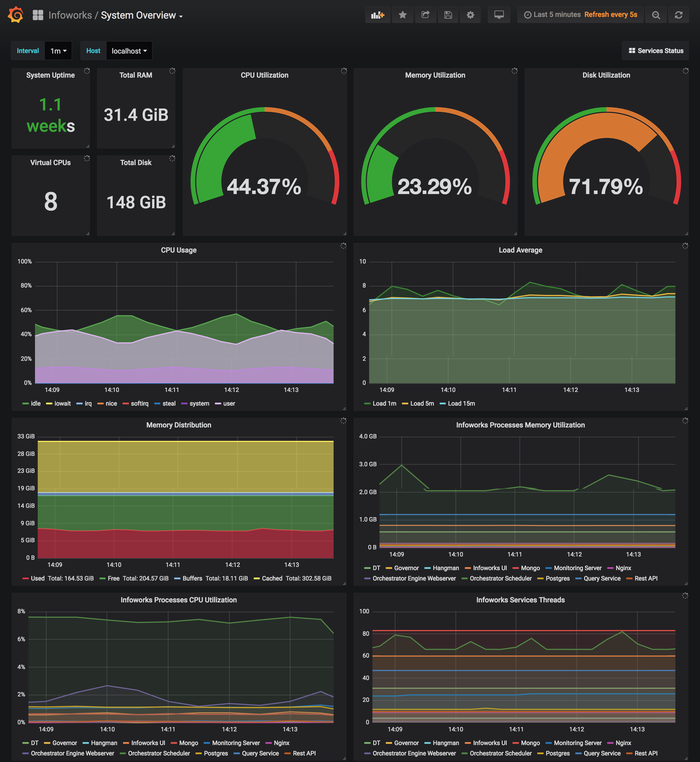Toggle Monitoring Server in Memory Utilization legend

coord(578,568)
